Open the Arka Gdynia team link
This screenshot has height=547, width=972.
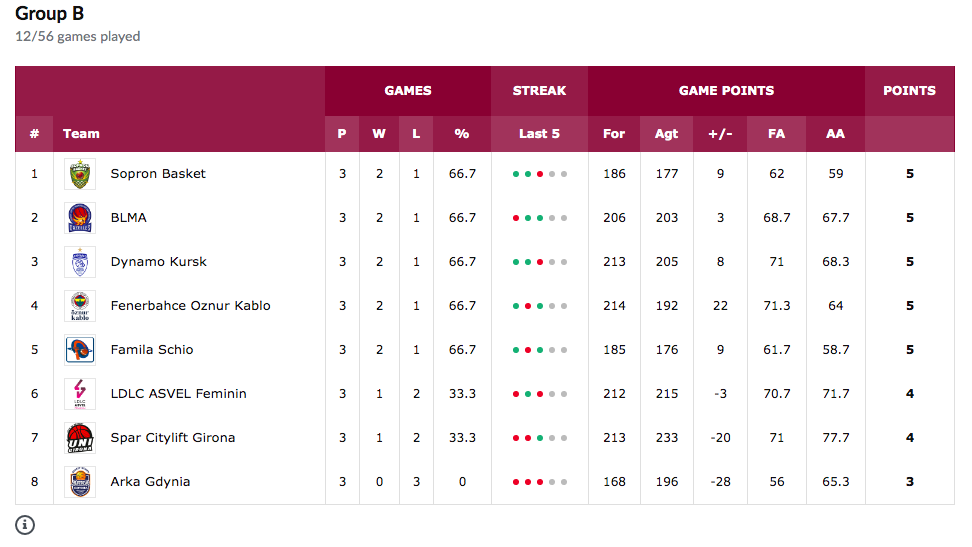(x=150, y=482)
